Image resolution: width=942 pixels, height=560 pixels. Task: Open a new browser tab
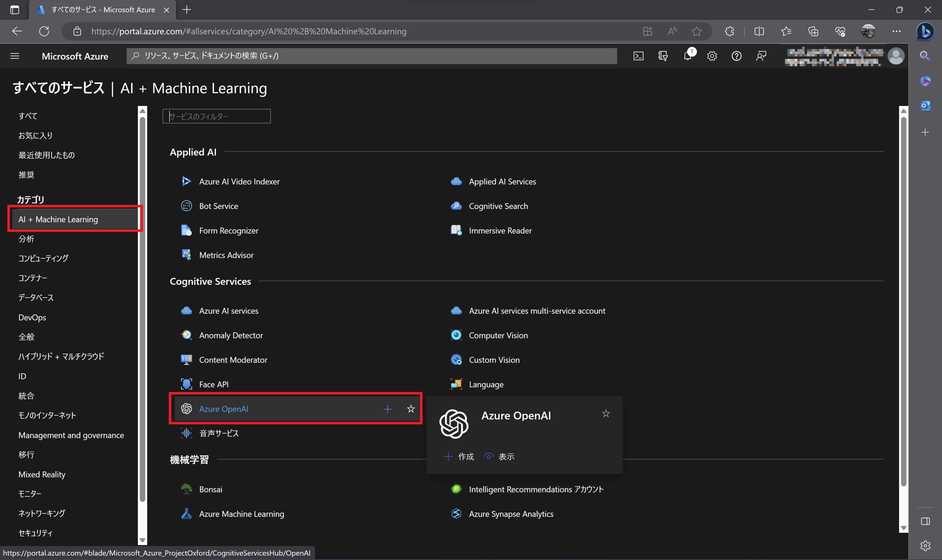click(186, 9)
